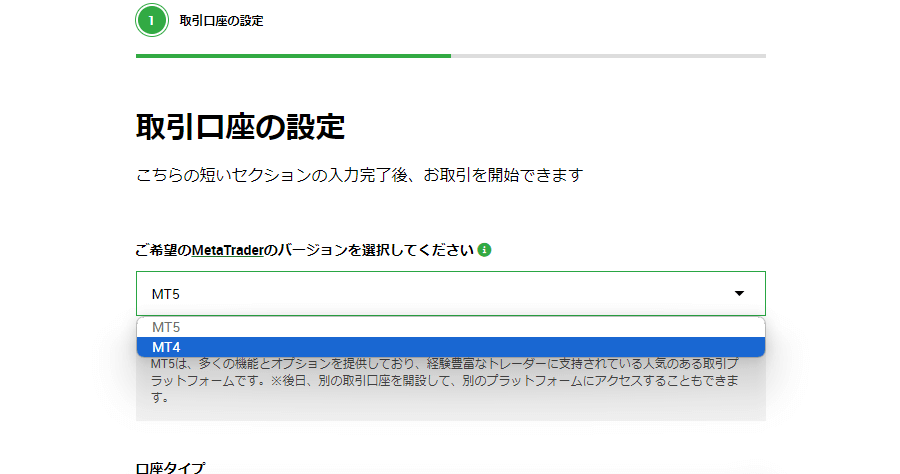
Task: Click the green step progress bar
Action: pos(293,56)
